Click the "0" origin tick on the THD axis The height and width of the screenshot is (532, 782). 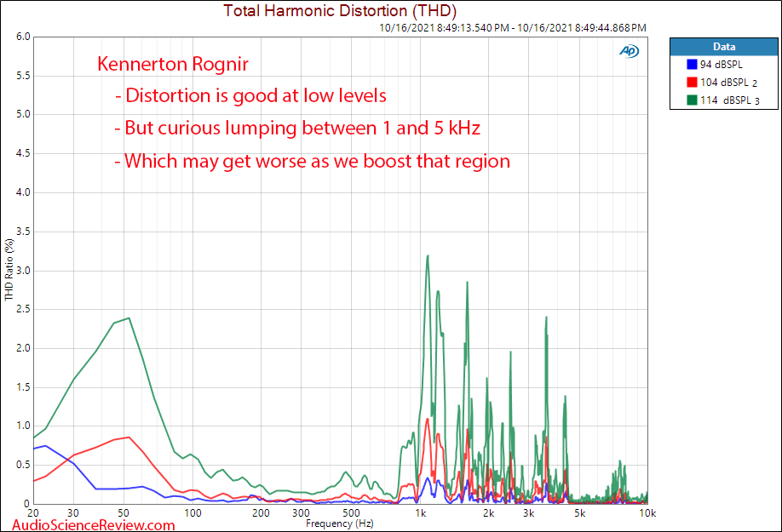[27, 504]
